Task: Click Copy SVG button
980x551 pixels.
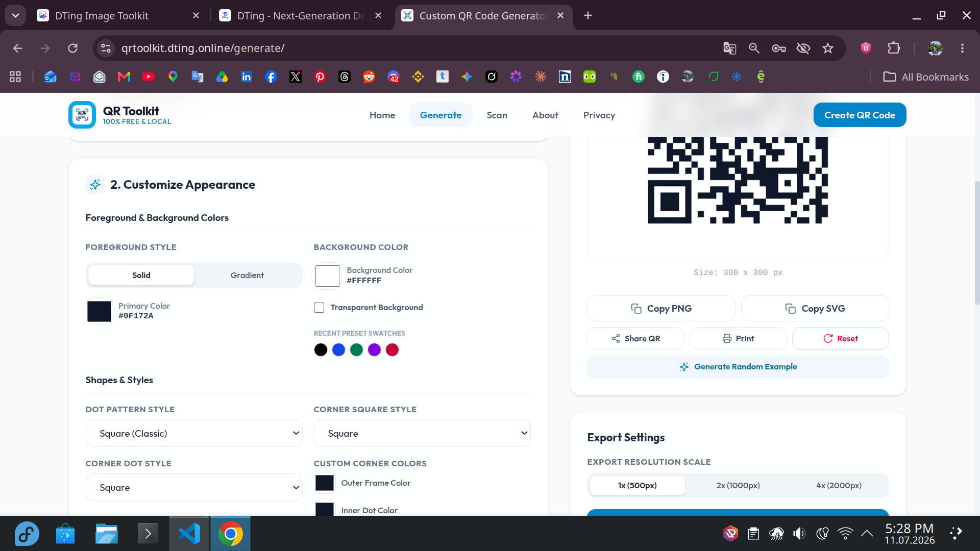Action: point(815,308)
